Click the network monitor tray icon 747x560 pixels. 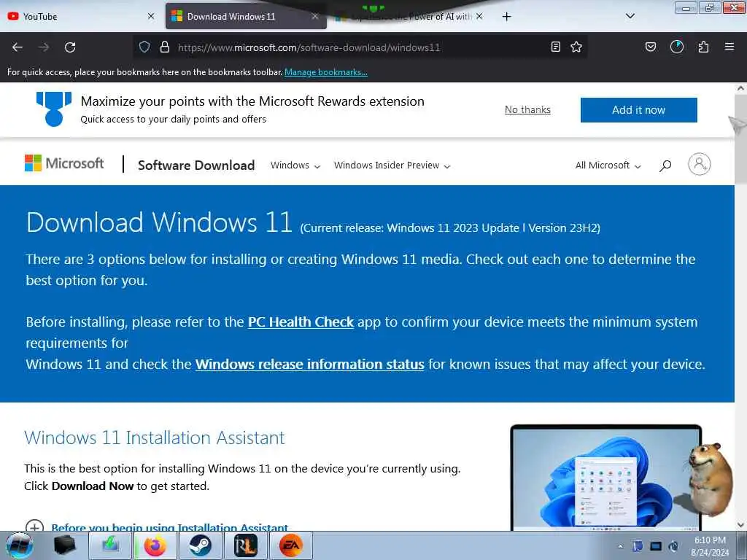(656, 546)
